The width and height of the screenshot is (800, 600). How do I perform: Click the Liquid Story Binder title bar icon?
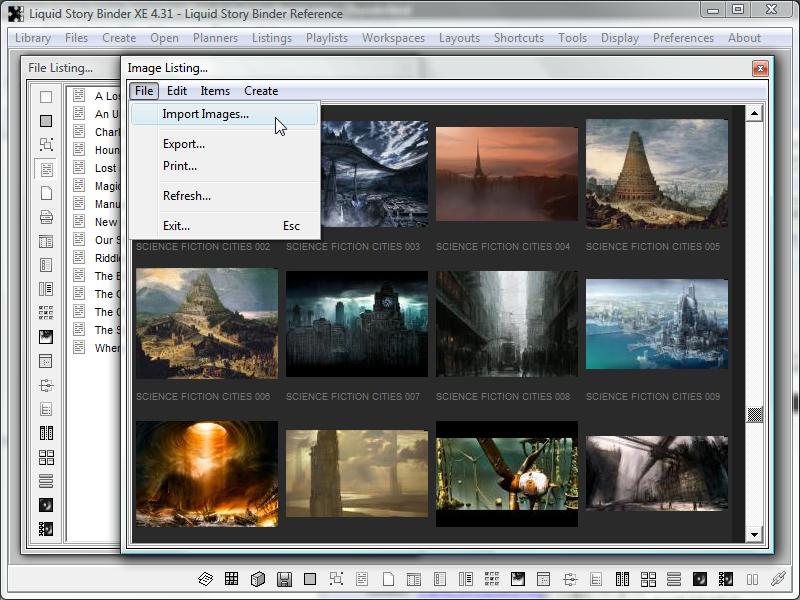coord(15,13)
